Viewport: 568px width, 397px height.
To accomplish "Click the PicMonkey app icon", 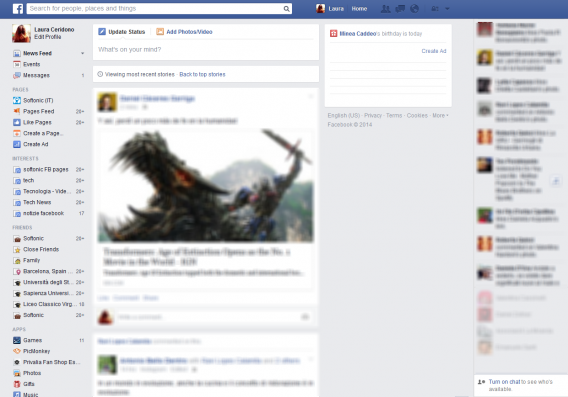I will coord(17,351).
